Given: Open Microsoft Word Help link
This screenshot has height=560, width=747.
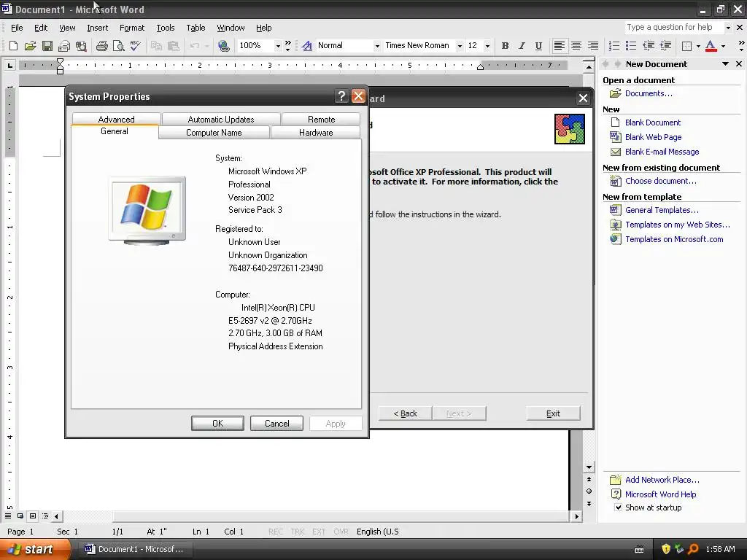Looking at the screenshot, I should coord(660,494).
